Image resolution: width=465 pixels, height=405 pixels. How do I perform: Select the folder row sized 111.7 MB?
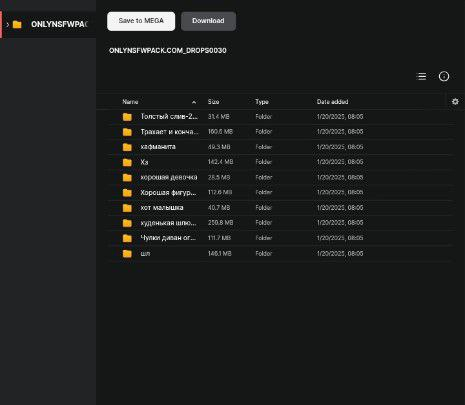[x=280, y=238]
